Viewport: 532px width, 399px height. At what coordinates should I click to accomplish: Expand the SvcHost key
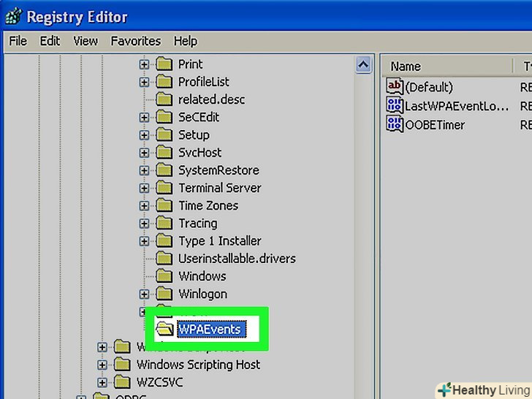pos(144,152)
